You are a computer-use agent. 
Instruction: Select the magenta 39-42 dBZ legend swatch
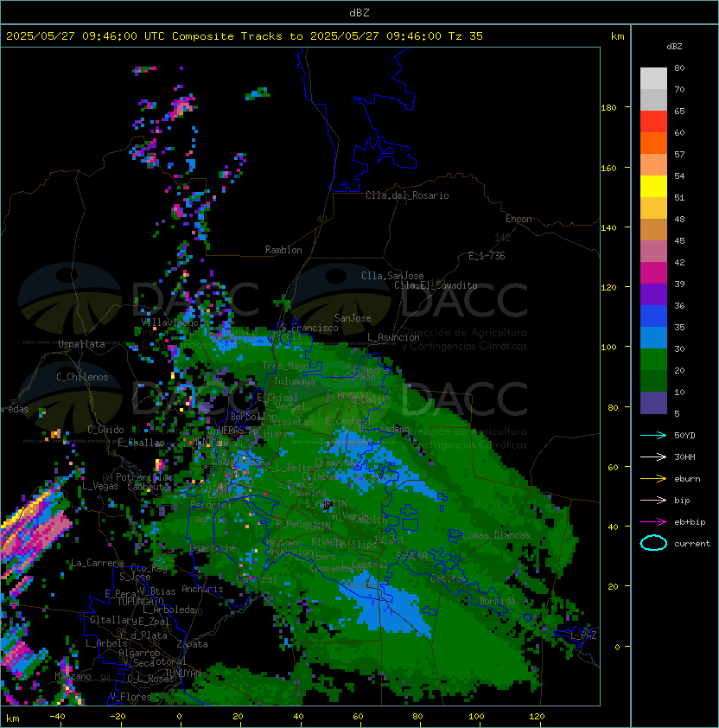click(653, 273)
